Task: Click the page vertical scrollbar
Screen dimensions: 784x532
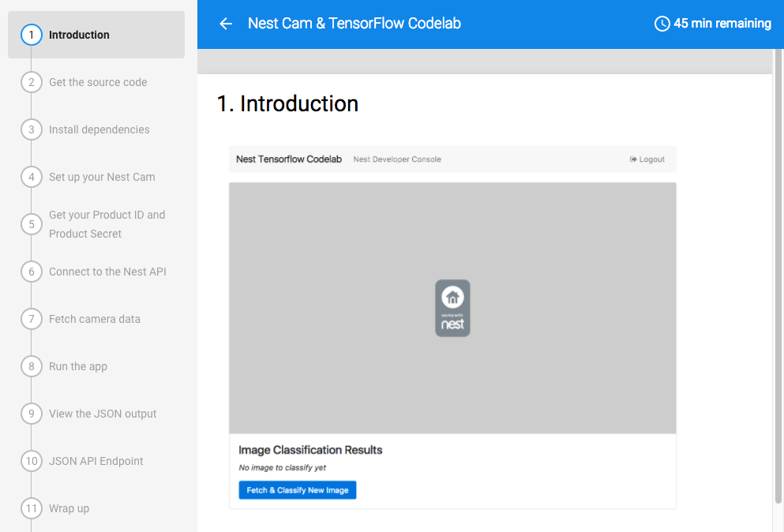Action: tap(778, 276)
